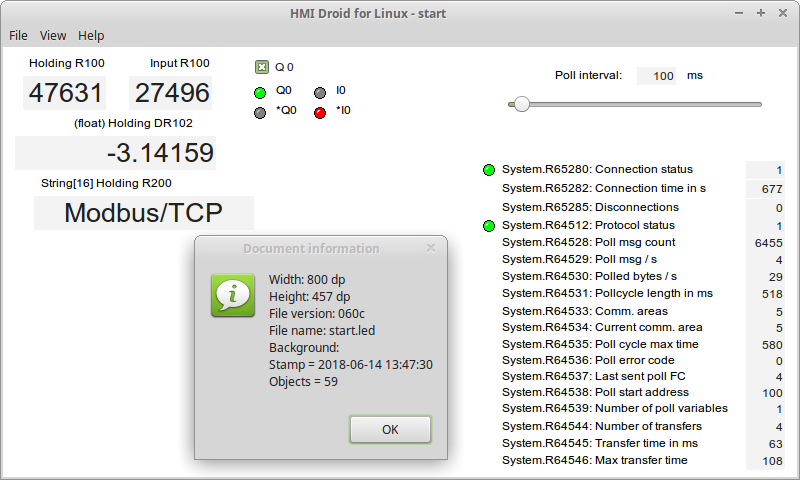Click 'System.R64539: Number of poll variables' label
The image size is (800, 480).
pos(615,408)
